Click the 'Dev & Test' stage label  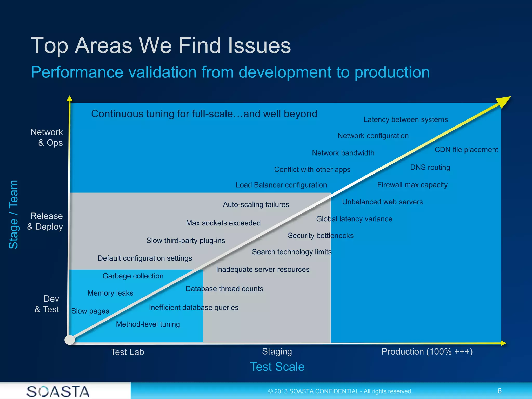(47, 304)
